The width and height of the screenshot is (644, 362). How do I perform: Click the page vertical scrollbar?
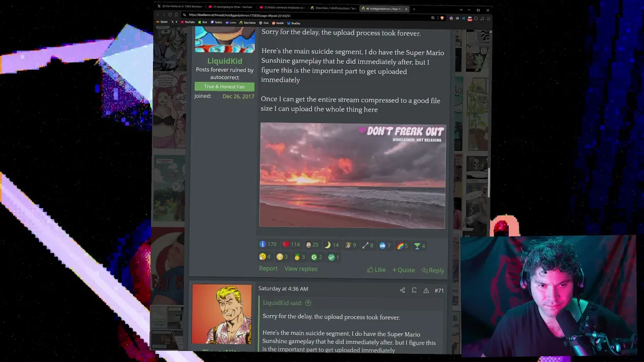pos(489,182)
